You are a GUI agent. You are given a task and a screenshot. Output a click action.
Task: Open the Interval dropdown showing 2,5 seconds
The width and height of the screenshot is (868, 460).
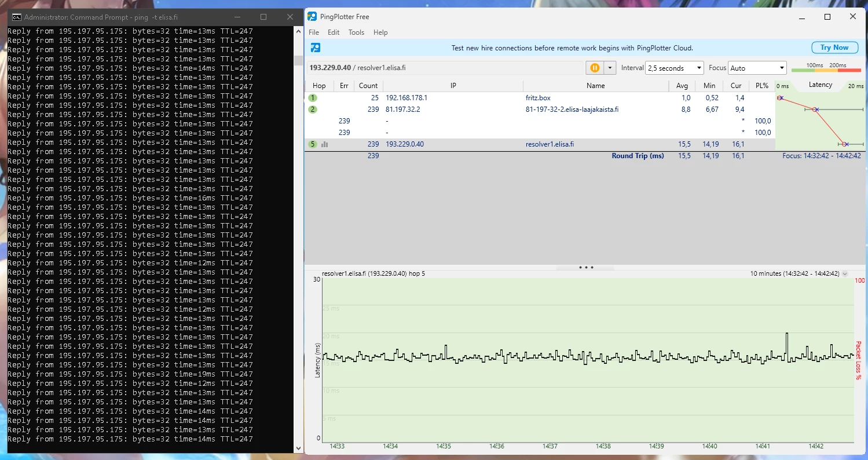click(x=674, y=68)
